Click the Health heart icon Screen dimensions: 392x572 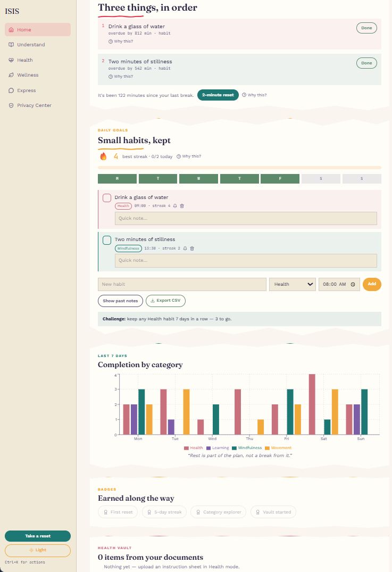11,60
